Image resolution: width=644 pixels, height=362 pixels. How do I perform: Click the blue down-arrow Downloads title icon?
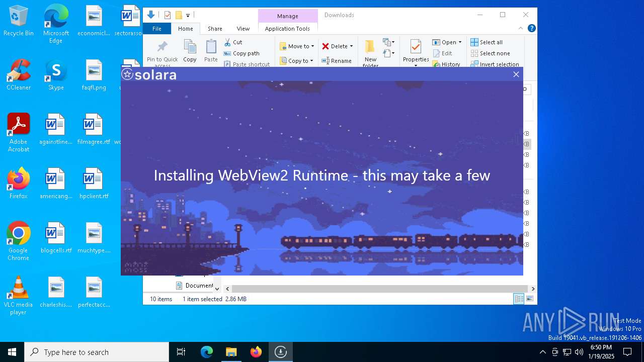point(150,15)
